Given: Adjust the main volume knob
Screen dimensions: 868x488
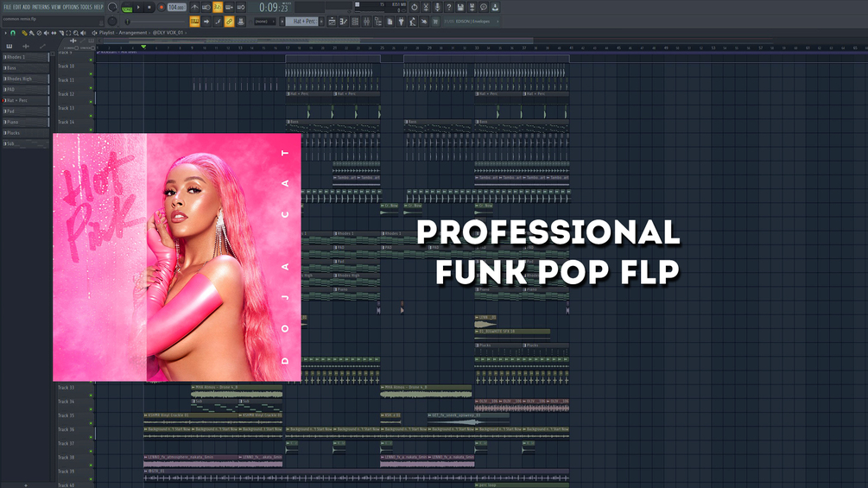Looking at the screenshot, I should tap(112, 7).
